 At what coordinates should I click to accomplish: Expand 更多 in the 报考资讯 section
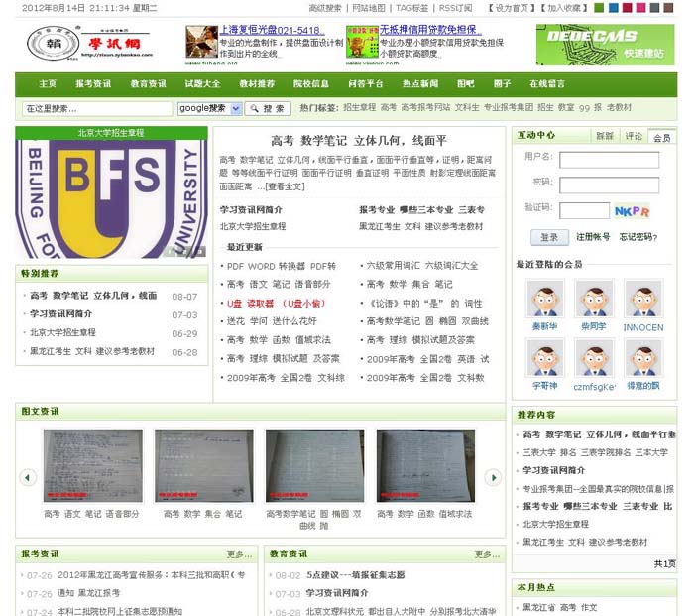239,554
